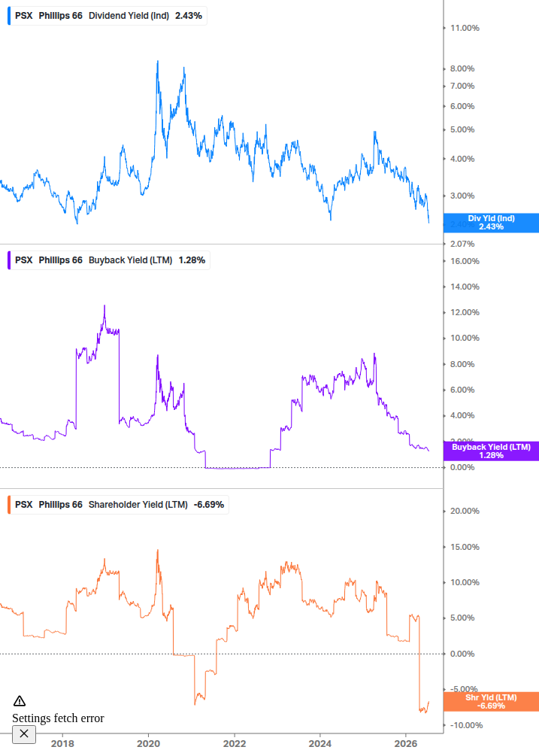Select the PSX Shareholder Yield (LTM) legend
This screenshot has height=756, width=539.
[x=120, y=505]
